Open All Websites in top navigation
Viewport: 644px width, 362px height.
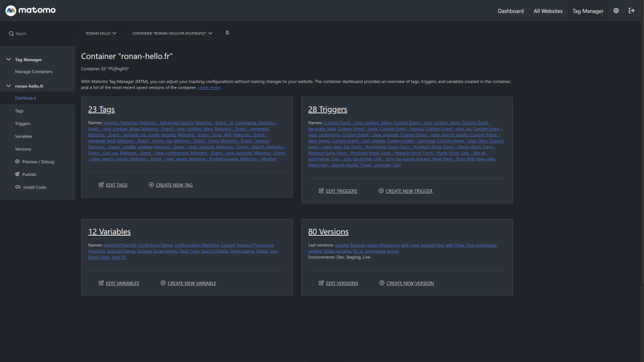point(548,11)
